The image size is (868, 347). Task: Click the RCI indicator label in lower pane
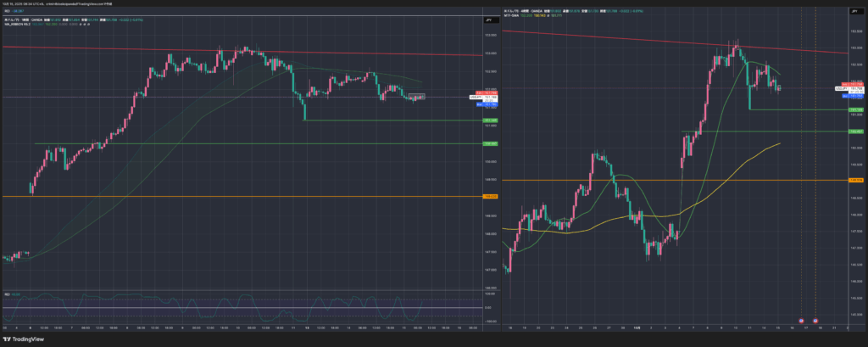pyautogui.click(x=7, y=295)
